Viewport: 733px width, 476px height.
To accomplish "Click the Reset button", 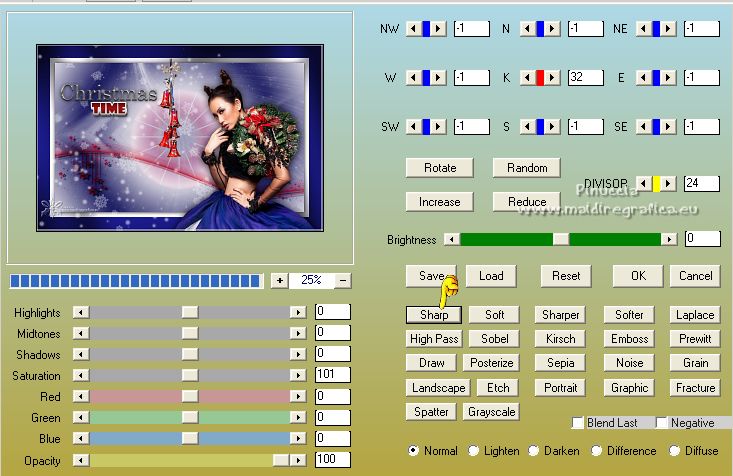I will (566, 276).
